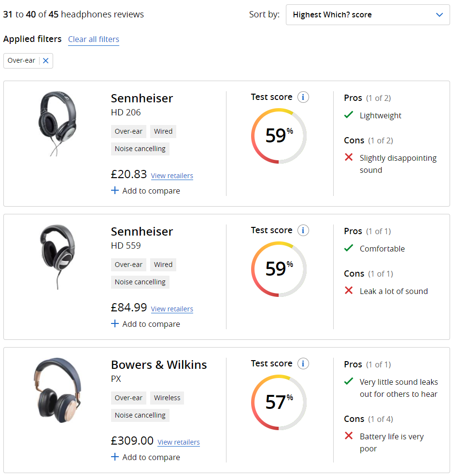
Task: Click the sort dropdown chevron arrow
Action: (x=439, y=15)
